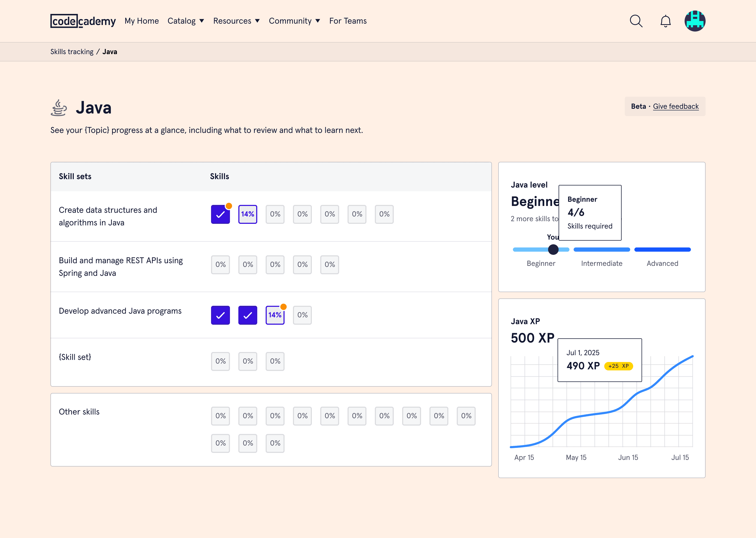Click the Codecademy logo
This screenshot has width=756, height=538.
click(83, 21)
